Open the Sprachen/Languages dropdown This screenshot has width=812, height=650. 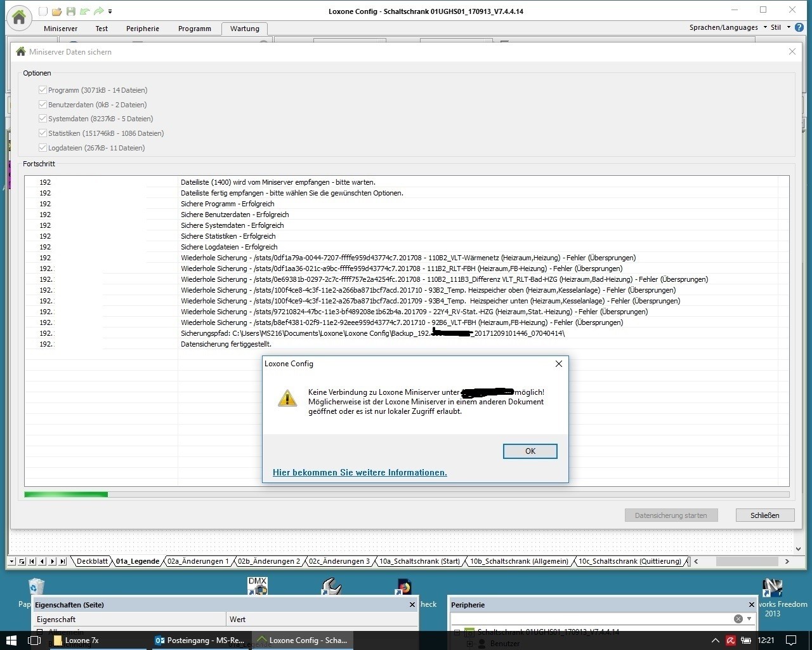[728, 27]
